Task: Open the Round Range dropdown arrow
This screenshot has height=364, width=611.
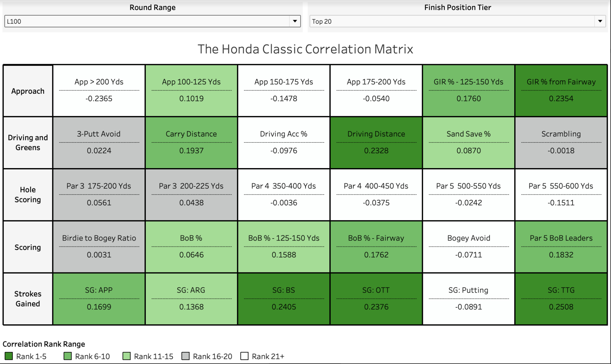Action: (295, 21)
